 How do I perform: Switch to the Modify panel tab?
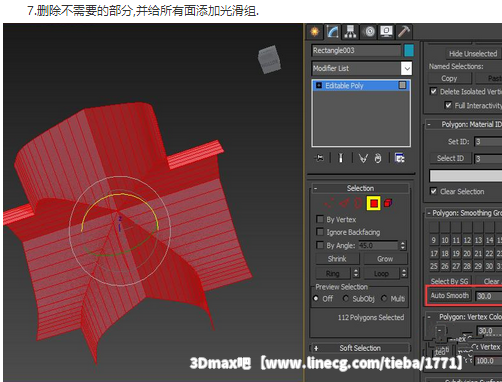click(x=332, y=32)
